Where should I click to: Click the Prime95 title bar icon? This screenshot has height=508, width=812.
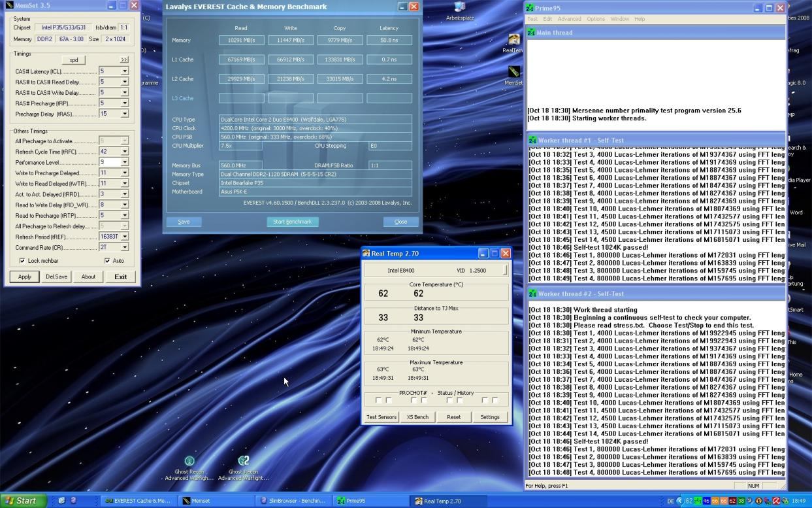(x=530, y=8)
